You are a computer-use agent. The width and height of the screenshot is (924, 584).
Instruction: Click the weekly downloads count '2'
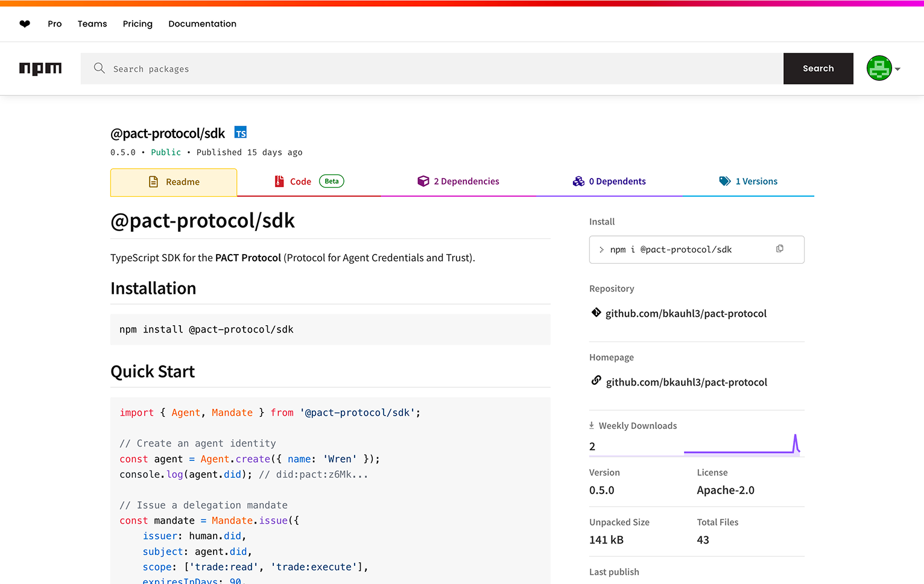pyautogui.click(x=592, y=446)
